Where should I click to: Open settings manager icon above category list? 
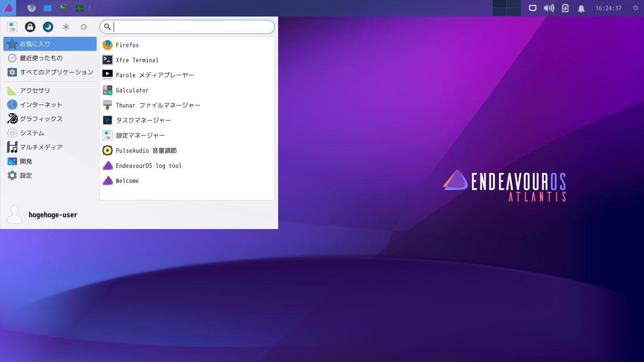(x=12, y=27)
